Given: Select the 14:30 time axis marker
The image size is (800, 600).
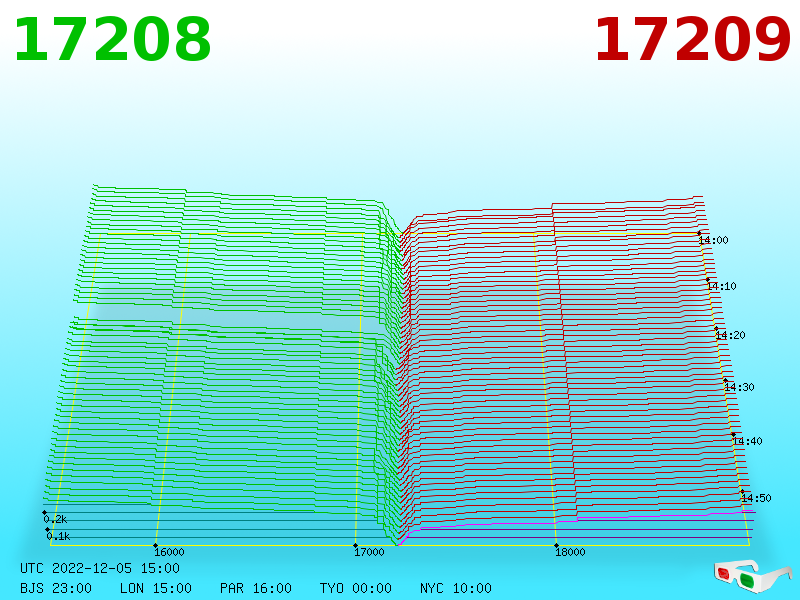Looking at the screenshot, I should [739, 387].
